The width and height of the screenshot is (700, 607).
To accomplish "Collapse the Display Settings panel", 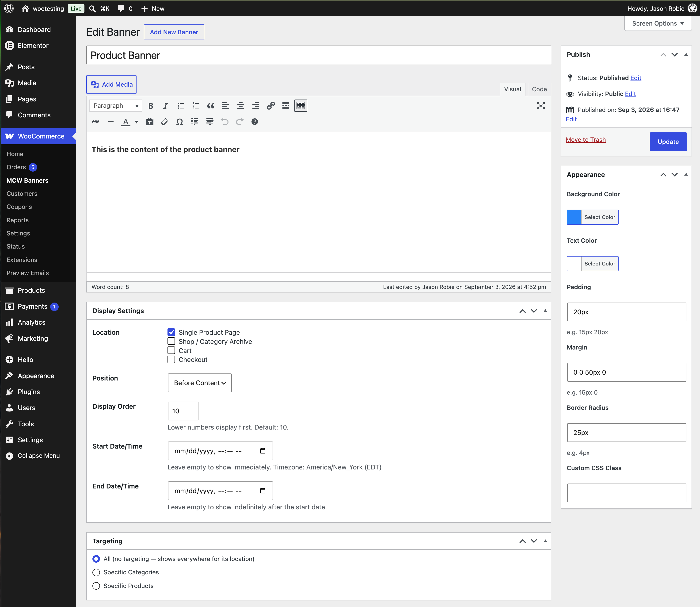I will pyautogui.click(x=545, y=311).
